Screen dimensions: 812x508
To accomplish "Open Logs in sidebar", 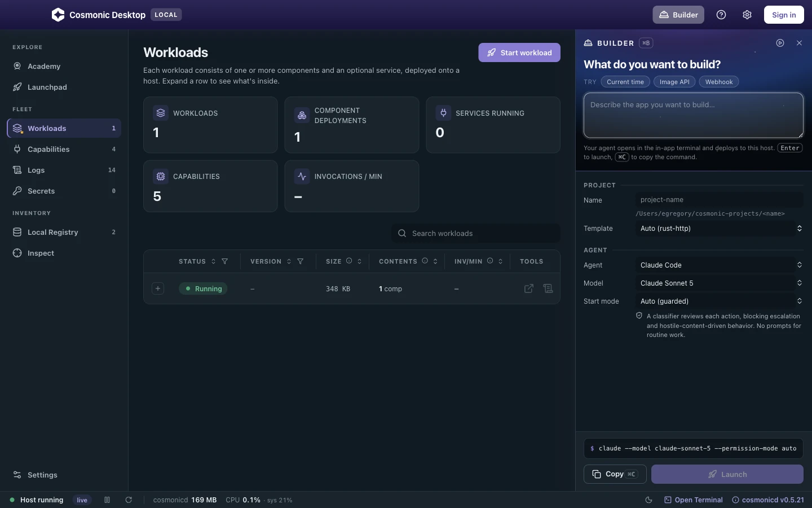I will point(64,170).
